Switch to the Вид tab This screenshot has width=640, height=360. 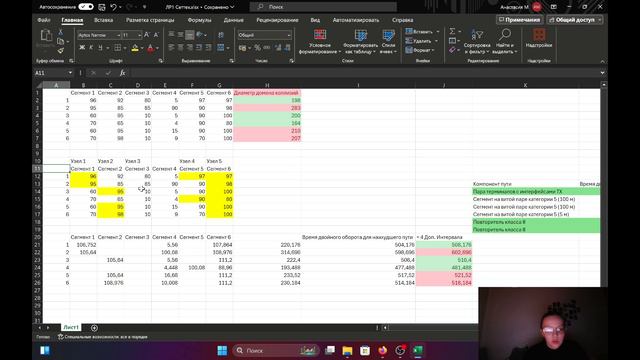coord(315,20)
